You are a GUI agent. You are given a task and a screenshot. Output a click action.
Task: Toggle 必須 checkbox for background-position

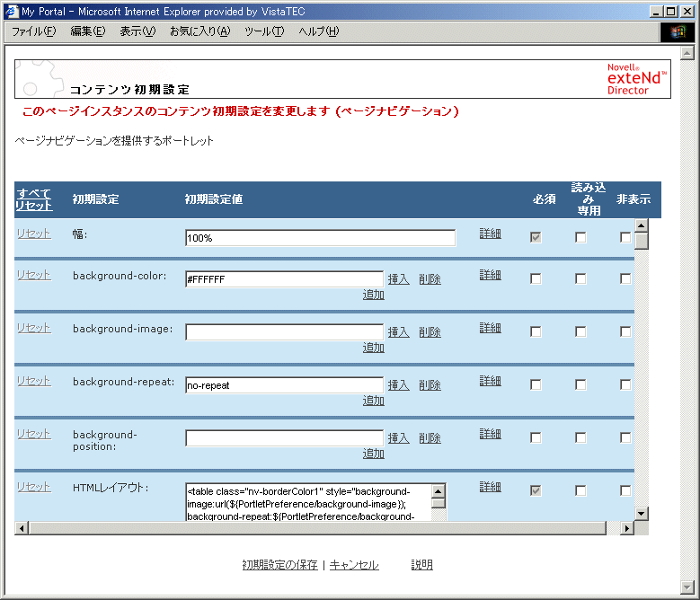point(536,438)
